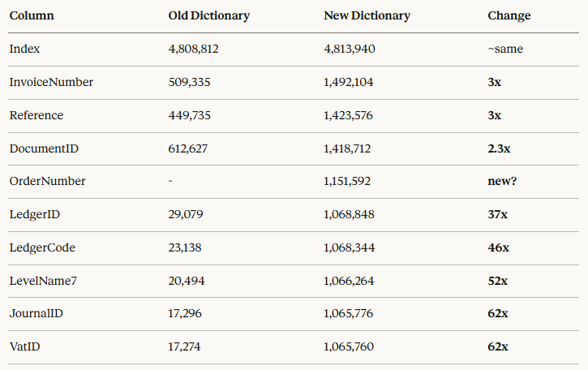Select the InvoiceNumber row label
Viewport: 588px width, 370px height.
(51, 82)
